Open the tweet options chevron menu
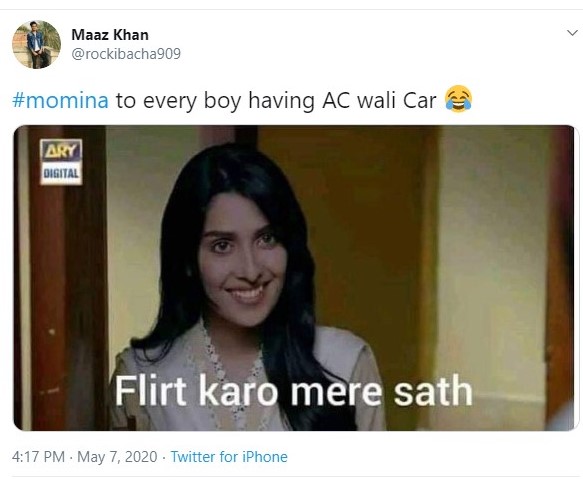 [x=572, y=33]
